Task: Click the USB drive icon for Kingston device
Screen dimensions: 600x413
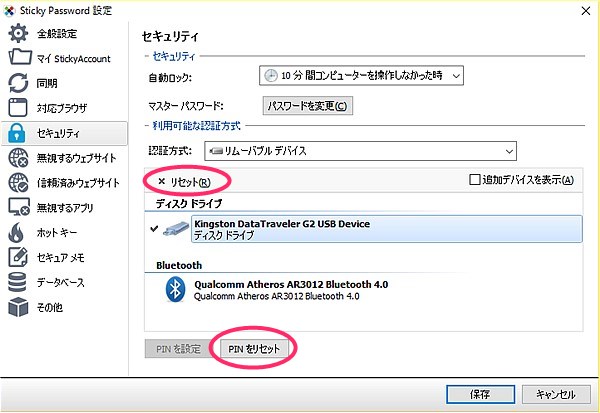Action: point(176,229)
